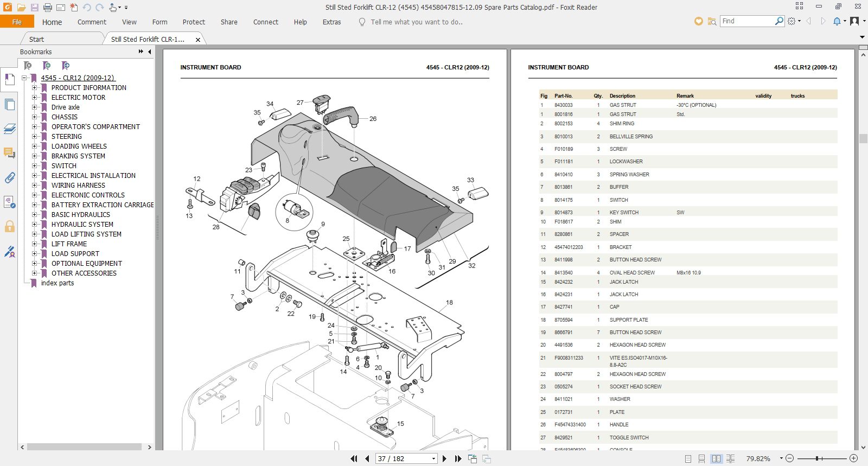This screenshot has width=868, height=466.
Task: Expand the ELECTRIC MOTOR bookmark
Action: 35,97
